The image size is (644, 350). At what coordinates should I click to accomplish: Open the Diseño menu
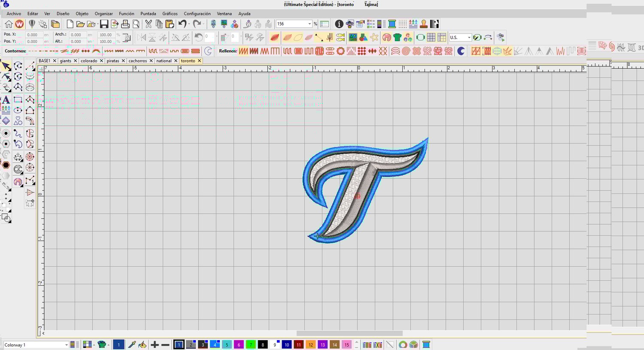pos(63,14)
